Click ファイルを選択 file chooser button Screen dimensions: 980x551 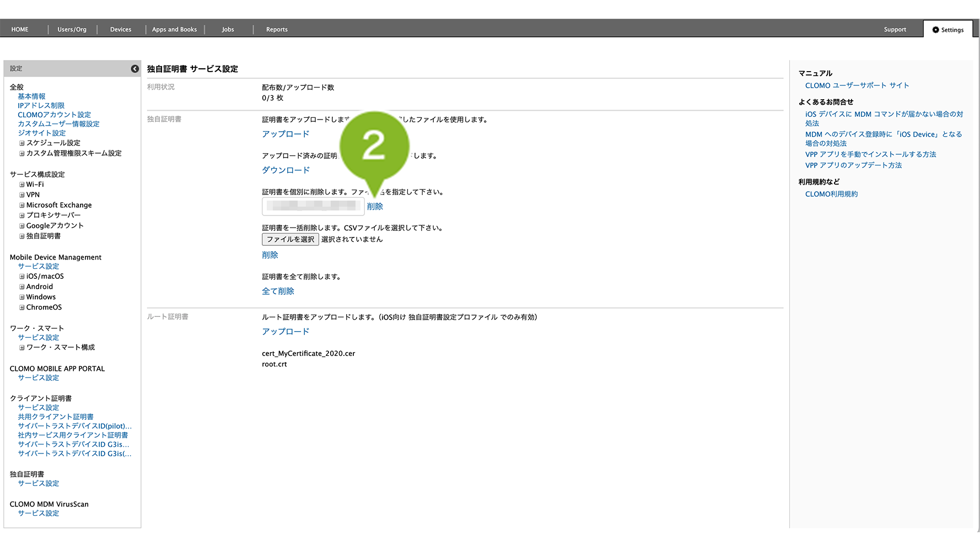[290, 240]
